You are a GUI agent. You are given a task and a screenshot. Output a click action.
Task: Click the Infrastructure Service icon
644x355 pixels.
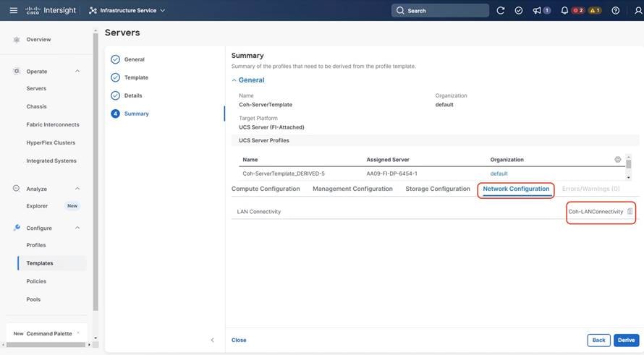coord(93,11)
